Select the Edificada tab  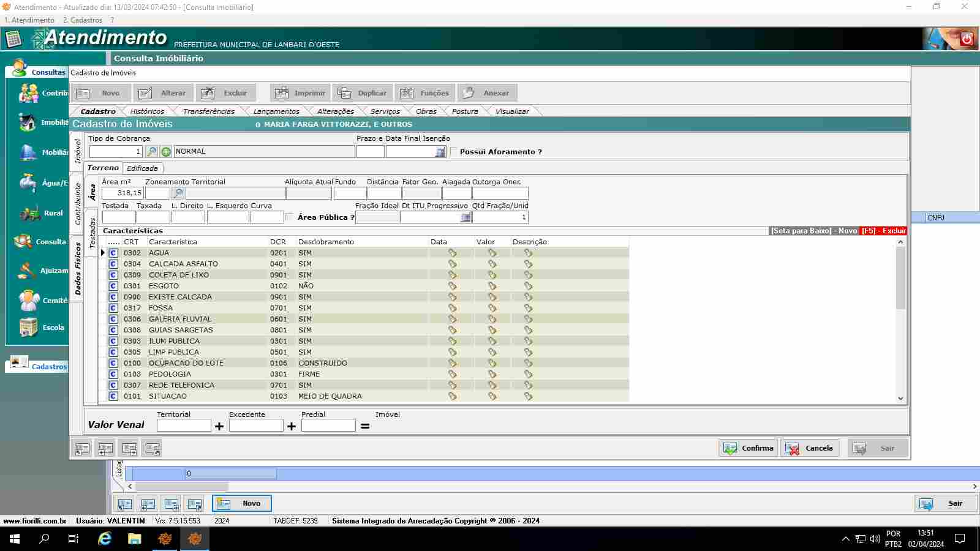pyautogui.click(x=142, y=168)
